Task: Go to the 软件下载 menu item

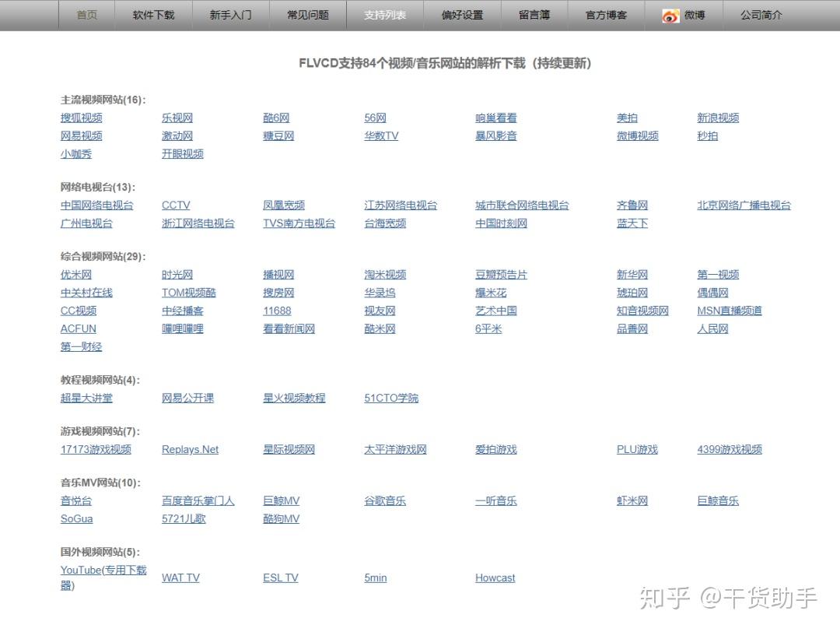Action: point(153,15)
